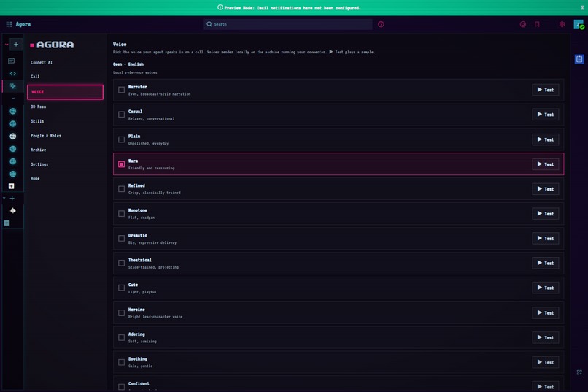This screenshot has width=588, height=392.
Task: Test the Refined voice sample
Action: [x=545, y=189]
